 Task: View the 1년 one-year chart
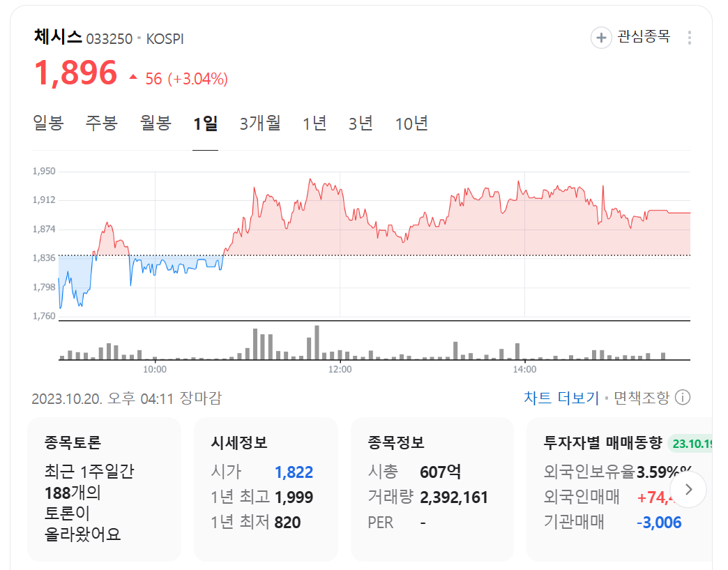(314, 123)
